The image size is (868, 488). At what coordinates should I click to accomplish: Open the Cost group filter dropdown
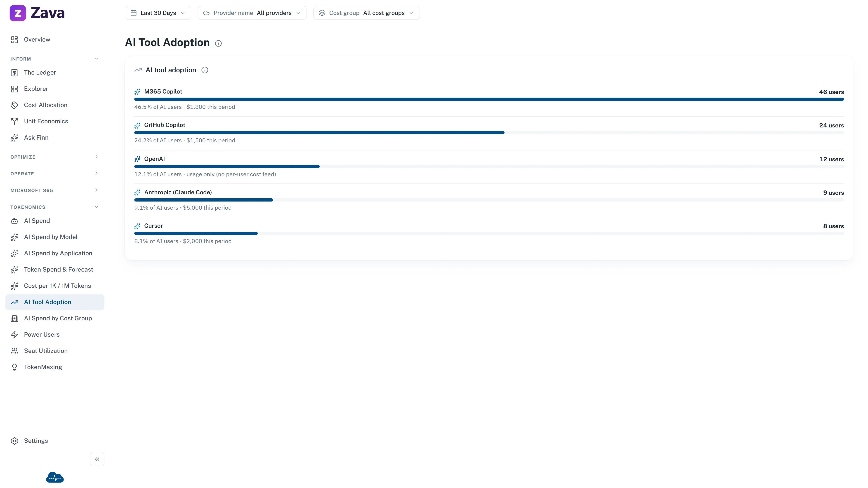[367, 13]
